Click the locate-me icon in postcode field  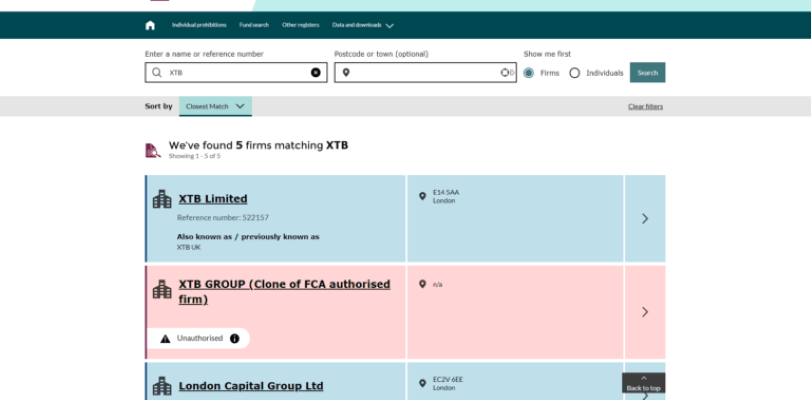click(x=506, y=73)
